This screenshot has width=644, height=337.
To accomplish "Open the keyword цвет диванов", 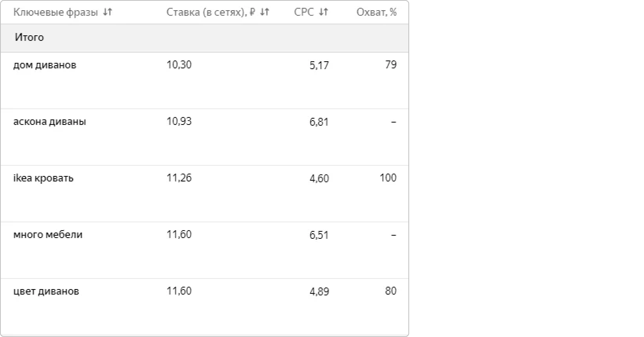I will point(46,291).
